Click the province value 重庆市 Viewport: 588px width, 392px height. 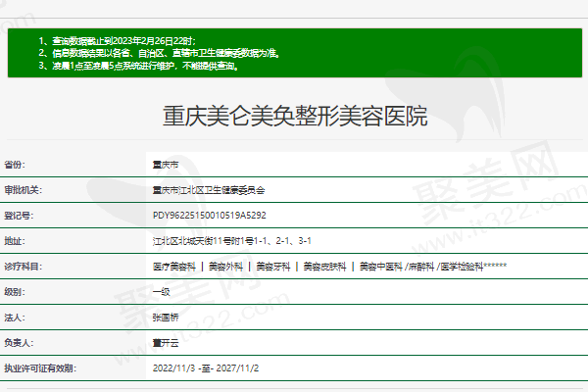click(x=166, y=165)
